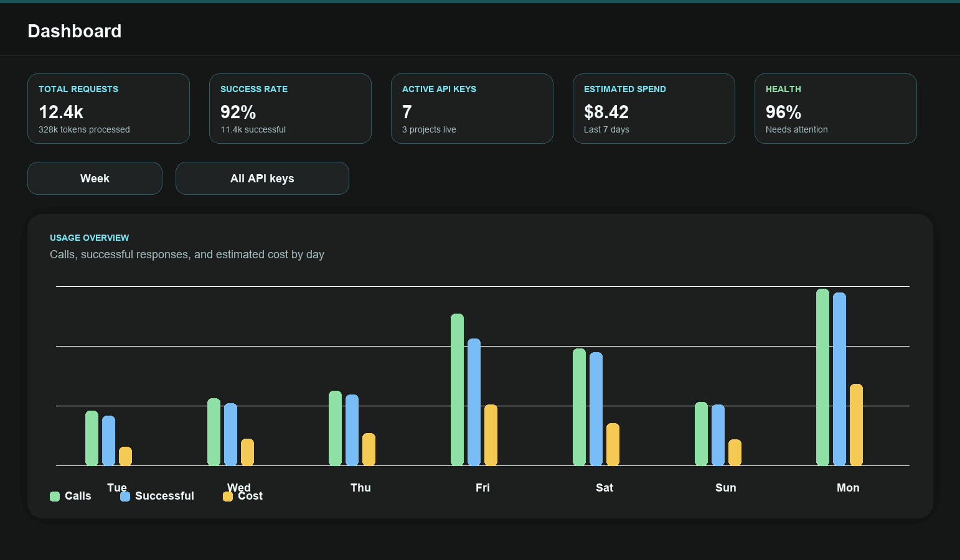Select Tuesday's blue Successful bar

tap(108, 441)
